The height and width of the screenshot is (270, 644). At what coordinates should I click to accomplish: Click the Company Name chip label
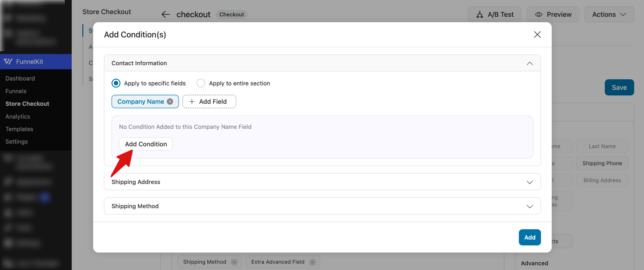coord(141,102)
